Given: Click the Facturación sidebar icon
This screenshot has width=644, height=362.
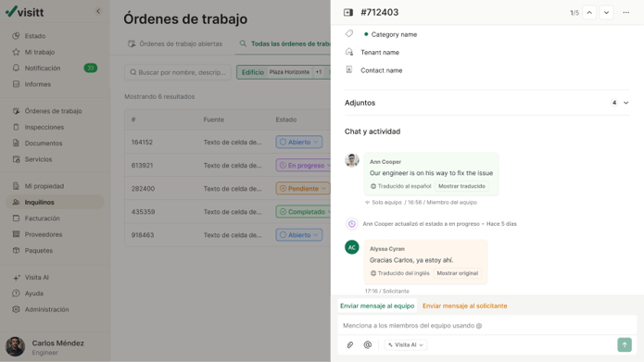Looking at the screenshot, I should [x=16, y=218].
